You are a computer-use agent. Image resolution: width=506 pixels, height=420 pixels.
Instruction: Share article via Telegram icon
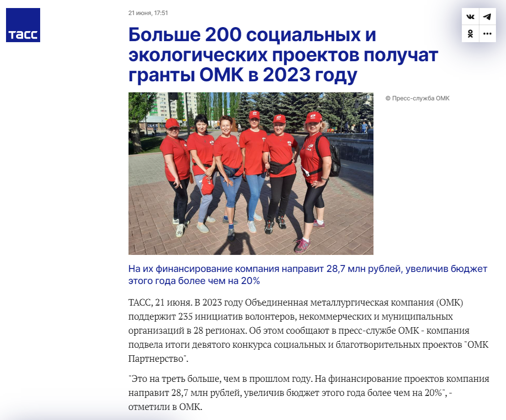[x=487, y=17]
